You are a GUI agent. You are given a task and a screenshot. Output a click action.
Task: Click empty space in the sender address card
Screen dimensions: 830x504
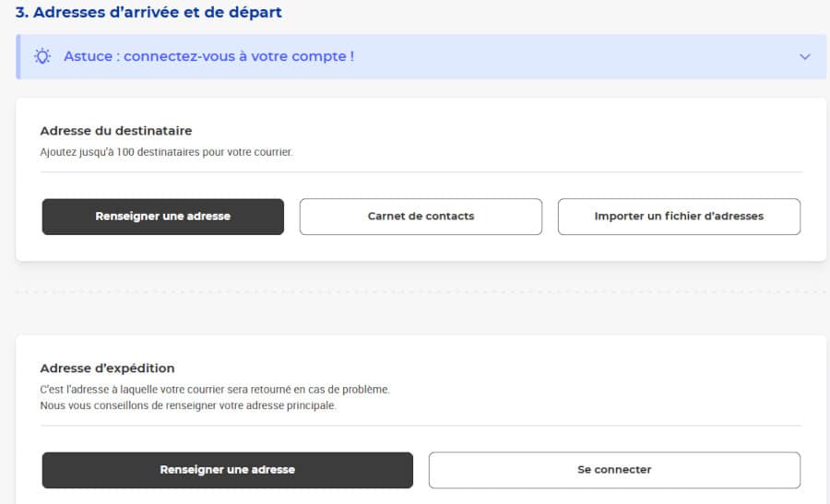(599, 378)
